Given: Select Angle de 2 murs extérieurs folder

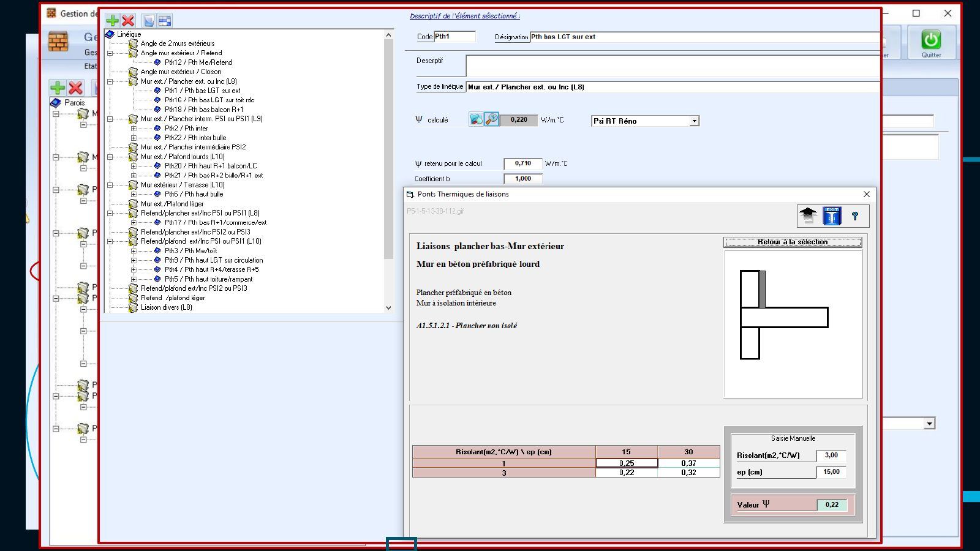Looking at the screenshot, I should 177,43.
